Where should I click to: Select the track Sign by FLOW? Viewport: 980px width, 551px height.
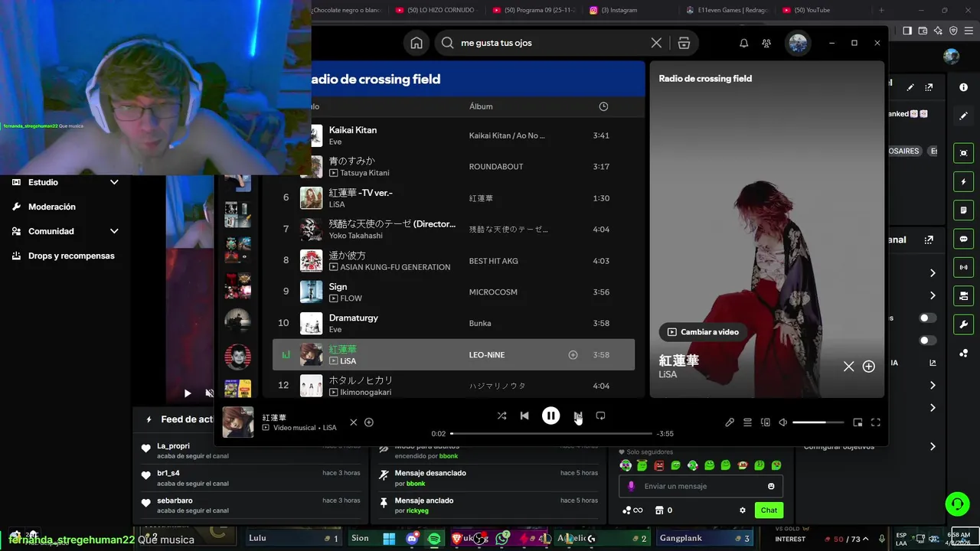tap(453, 292)
